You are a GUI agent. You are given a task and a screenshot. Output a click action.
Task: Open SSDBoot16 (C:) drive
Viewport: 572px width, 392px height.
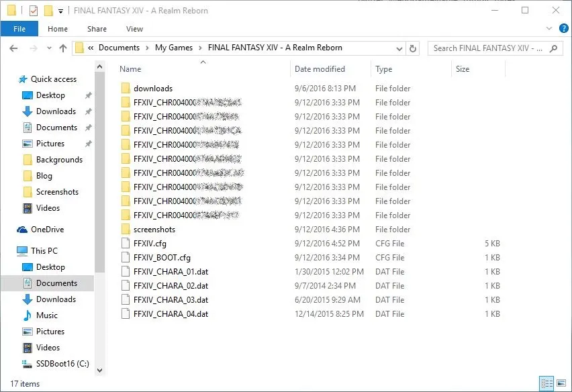pyautogui.click(x=62, y=364)
